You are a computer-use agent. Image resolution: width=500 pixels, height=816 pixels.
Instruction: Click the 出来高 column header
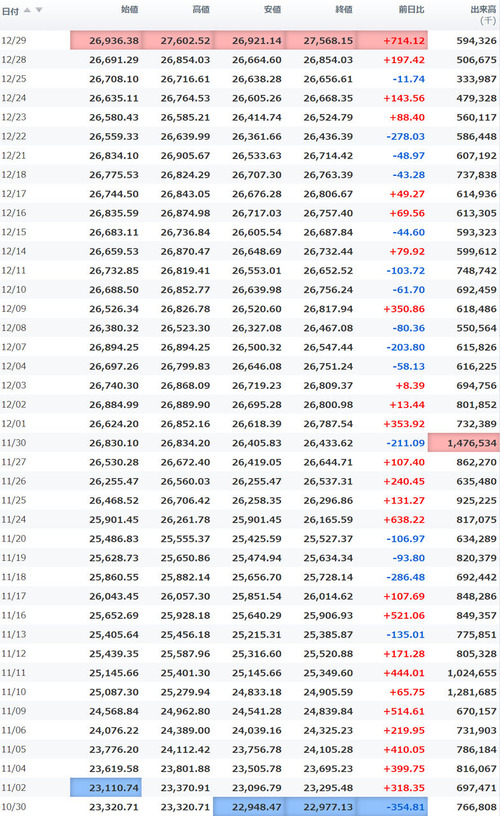click(483, 9)
